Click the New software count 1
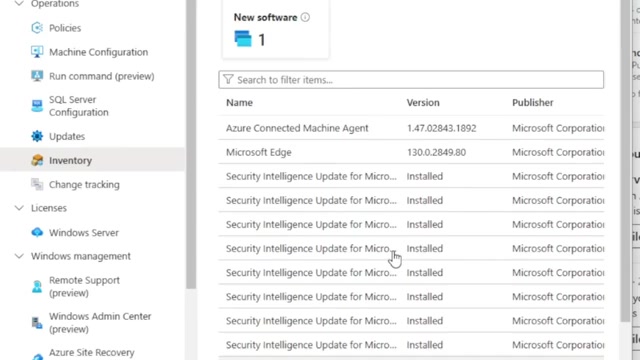The image size is (640, 360). tap(262, 40)
